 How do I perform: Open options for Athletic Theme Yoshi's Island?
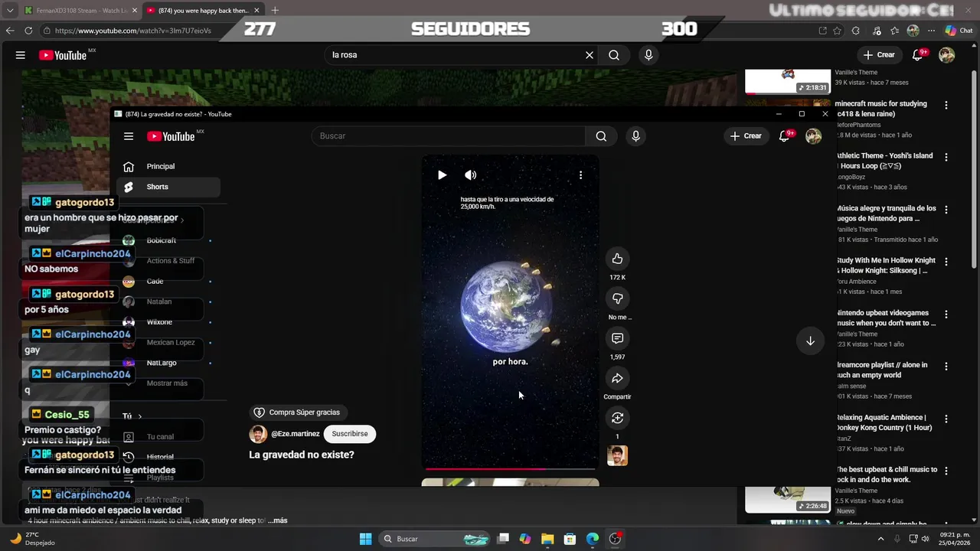point(946,158)
